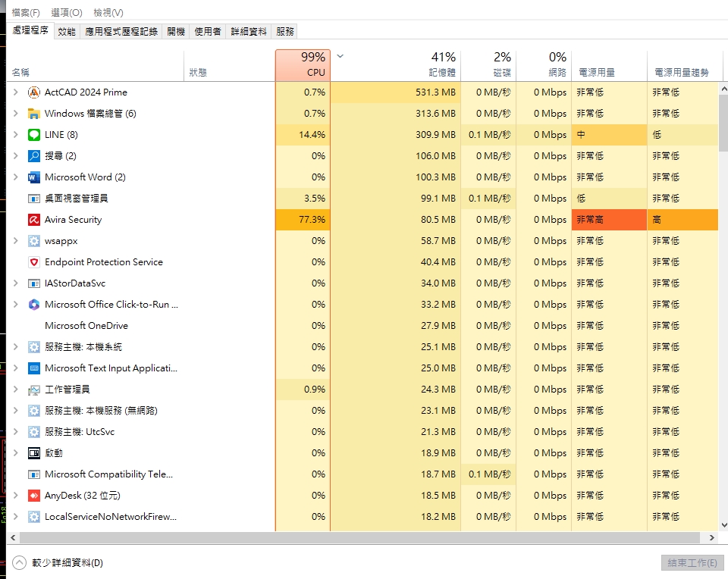Sort by the 磁碟 column header

(488, 65)
